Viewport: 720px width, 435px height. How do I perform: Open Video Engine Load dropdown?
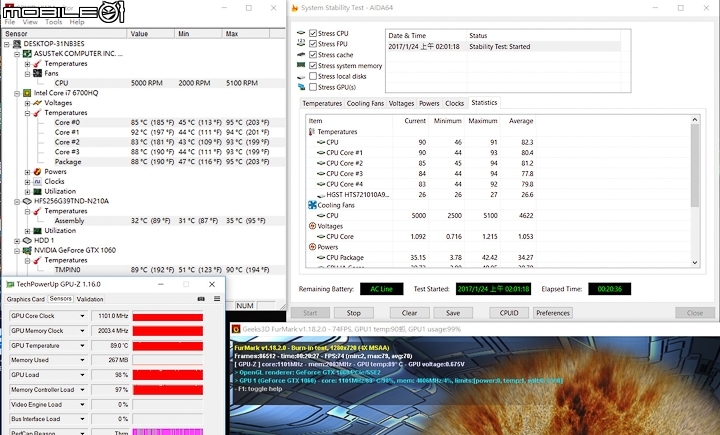pos(83,405)
